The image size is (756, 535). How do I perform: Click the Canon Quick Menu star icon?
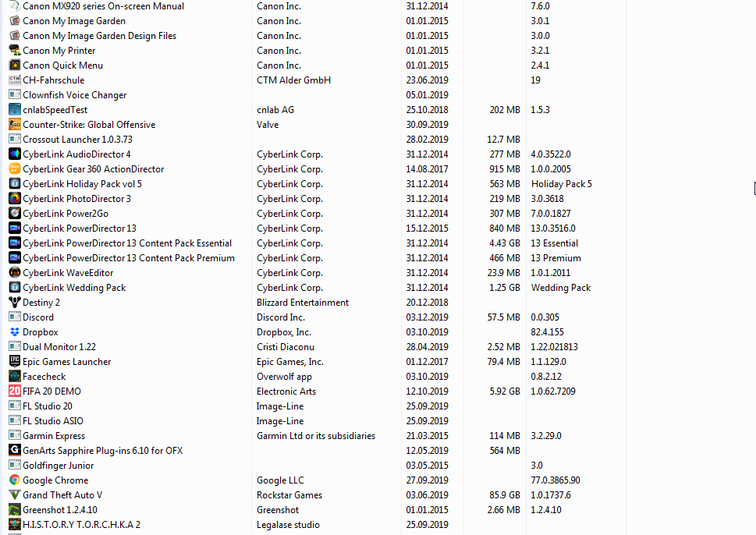tap(15, 65)
